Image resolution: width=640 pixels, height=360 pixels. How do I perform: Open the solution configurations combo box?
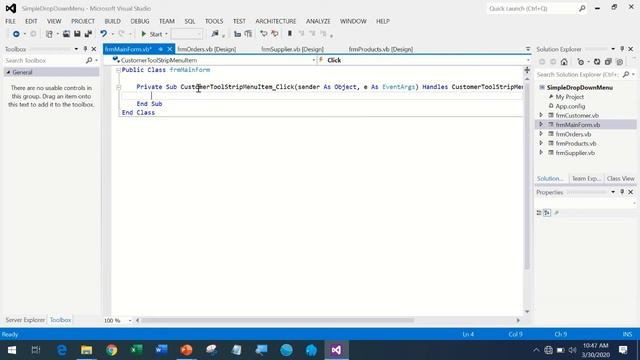(187, 34)
